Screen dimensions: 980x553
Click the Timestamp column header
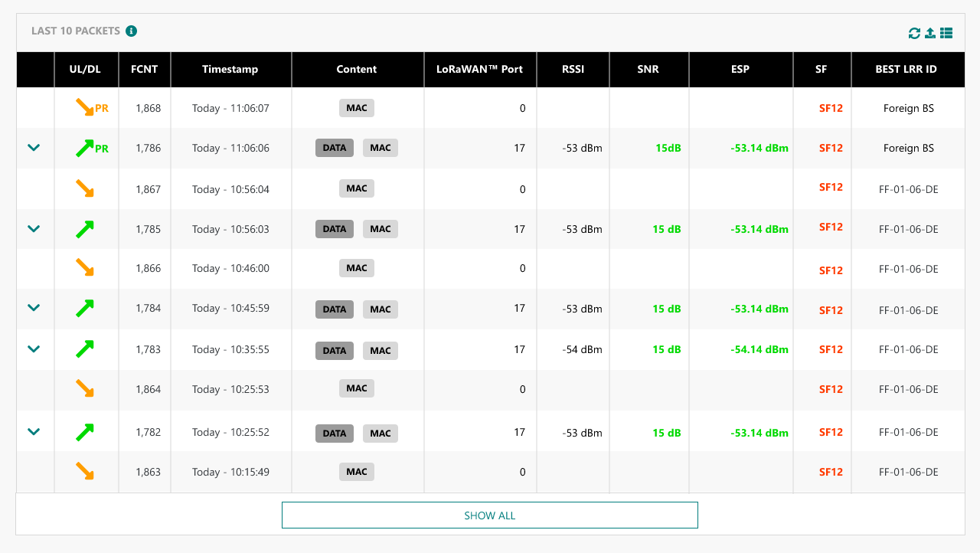point(230,69)
